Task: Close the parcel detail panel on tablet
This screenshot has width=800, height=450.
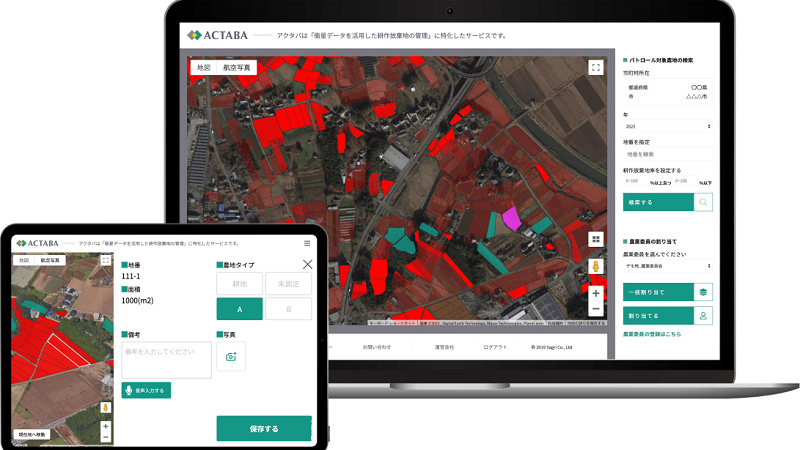Action: click(307, 264)
